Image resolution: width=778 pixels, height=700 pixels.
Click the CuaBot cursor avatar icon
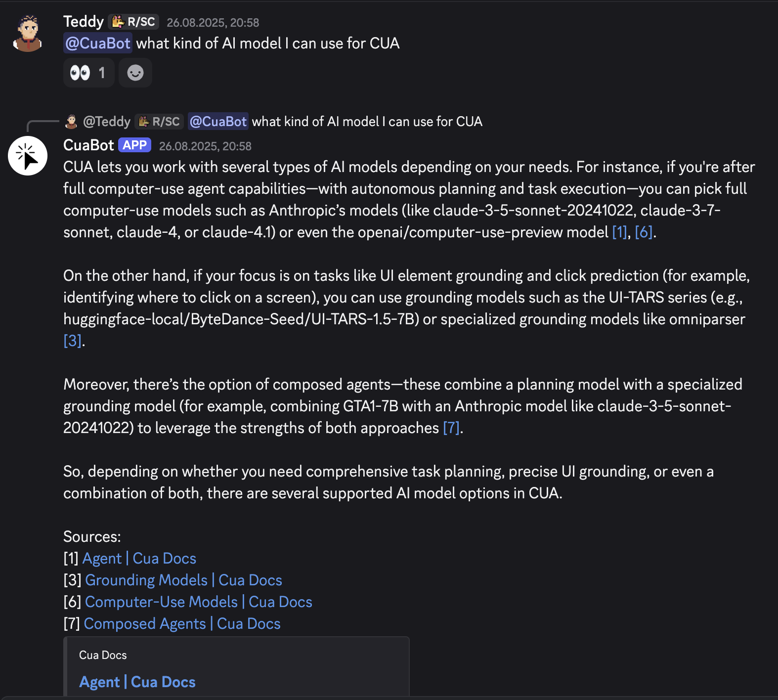click(x=28, y=156)
